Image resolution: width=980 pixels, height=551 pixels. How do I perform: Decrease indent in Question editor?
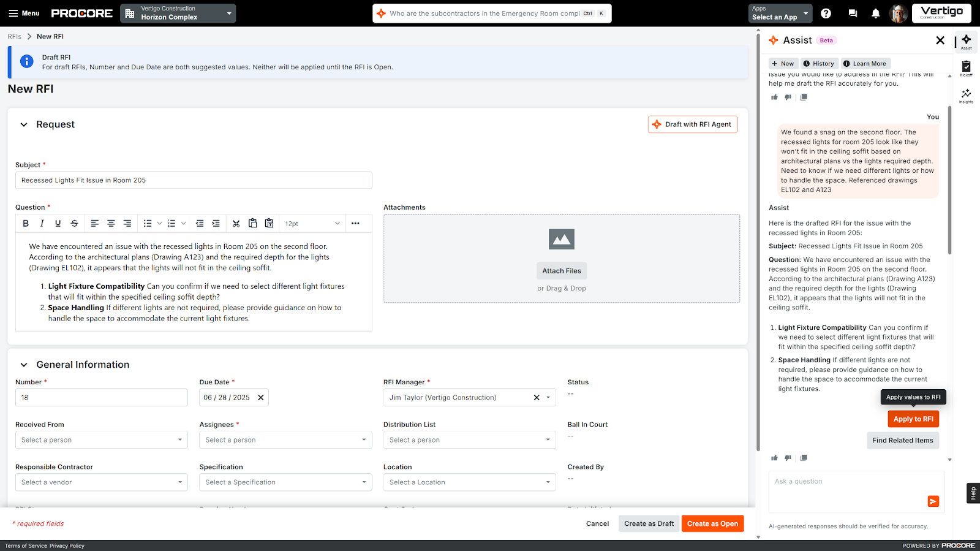click(200, 224)
